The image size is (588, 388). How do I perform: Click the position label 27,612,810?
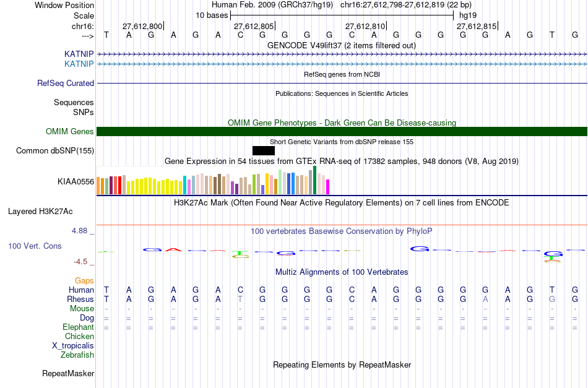[x=365, y=26]
